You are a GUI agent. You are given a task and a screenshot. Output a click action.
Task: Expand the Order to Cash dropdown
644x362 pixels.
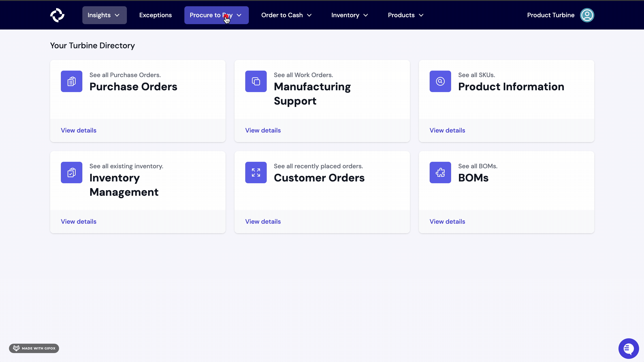[x=286, y=15]
